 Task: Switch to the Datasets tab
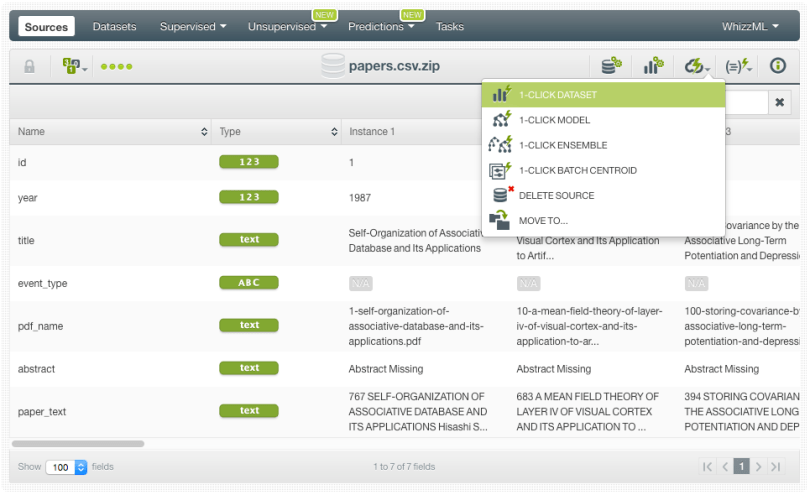click(x=114, y=26)
